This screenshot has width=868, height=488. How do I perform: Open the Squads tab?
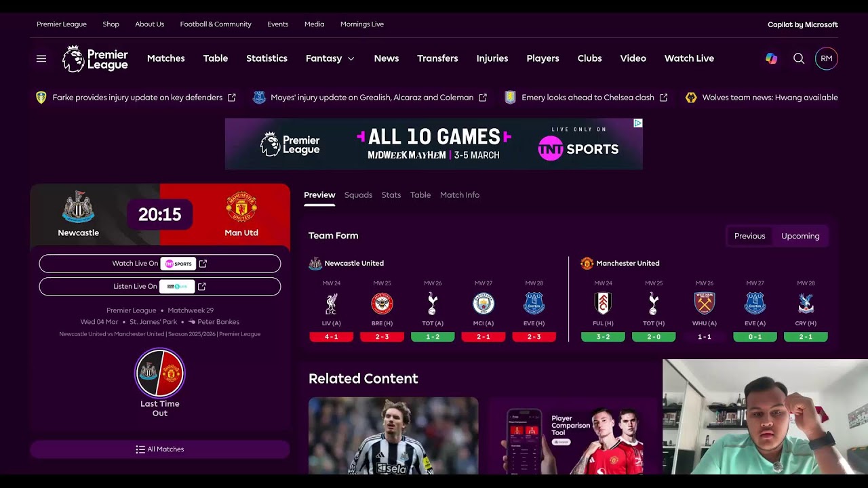358,195
